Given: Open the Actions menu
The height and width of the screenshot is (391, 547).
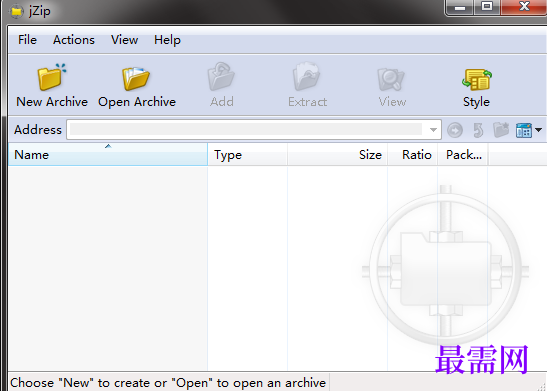Looking at the screenshot, I should 74,40.
